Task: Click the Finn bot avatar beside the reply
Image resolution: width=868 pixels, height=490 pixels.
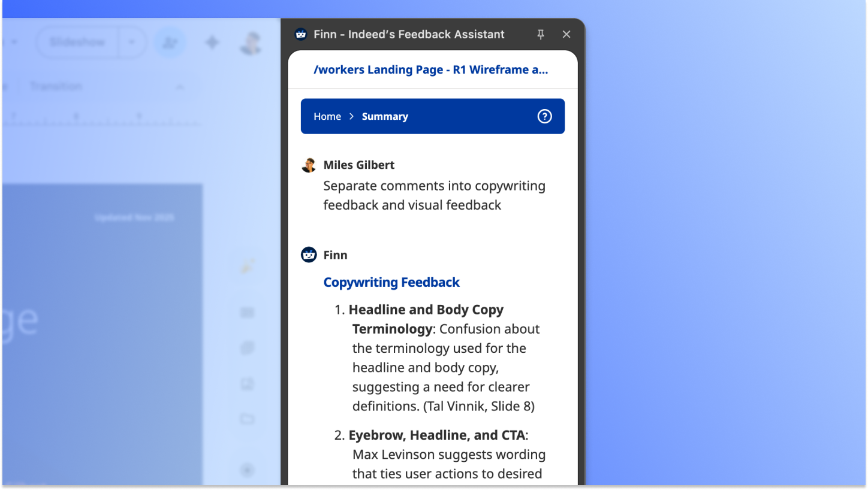Action: coord(309,255)
